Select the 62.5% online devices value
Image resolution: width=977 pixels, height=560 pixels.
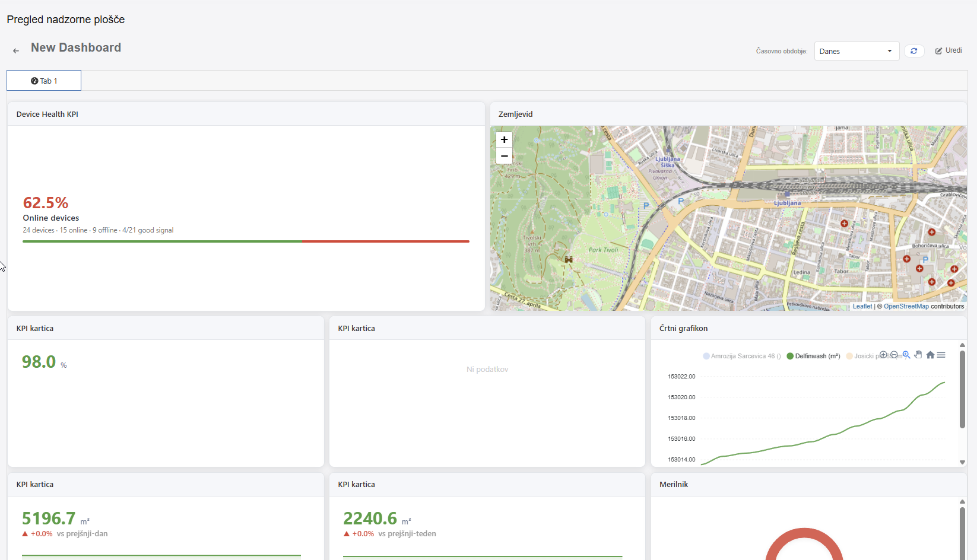click(46, 203)
